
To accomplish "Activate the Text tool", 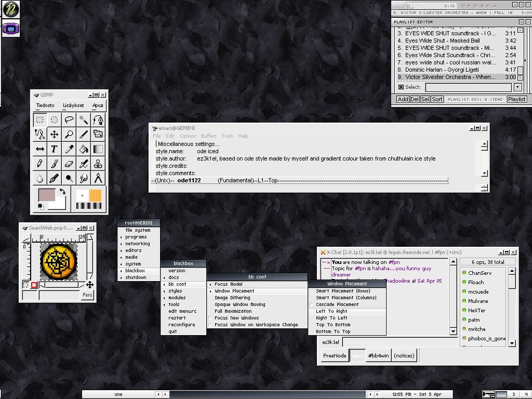I will (54, 149).
